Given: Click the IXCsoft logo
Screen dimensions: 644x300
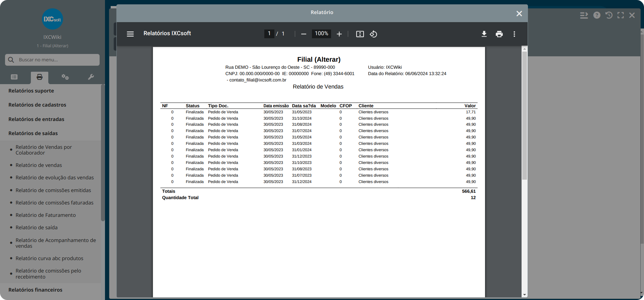Looking at the screenshot, I should (x=52, y=19).
